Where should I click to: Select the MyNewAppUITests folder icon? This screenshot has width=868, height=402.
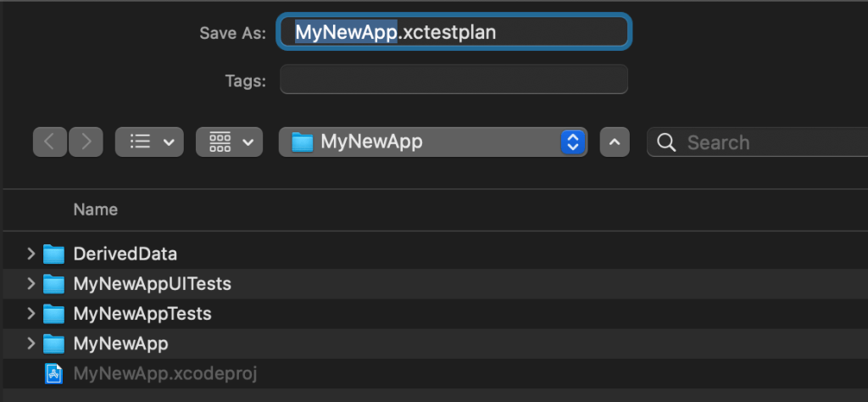pyautogui.click(x=53, y=283)
